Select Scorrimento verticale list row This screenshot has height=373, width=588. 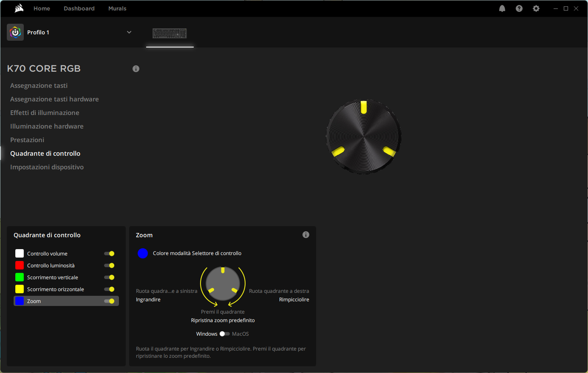66,278
